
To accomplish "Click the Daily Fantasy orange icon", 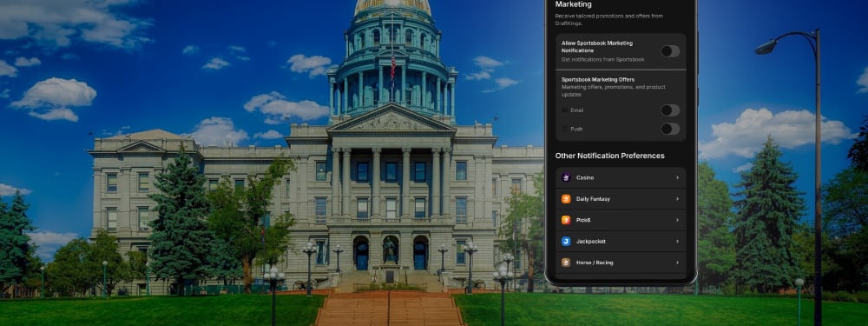I will [566, 199].
